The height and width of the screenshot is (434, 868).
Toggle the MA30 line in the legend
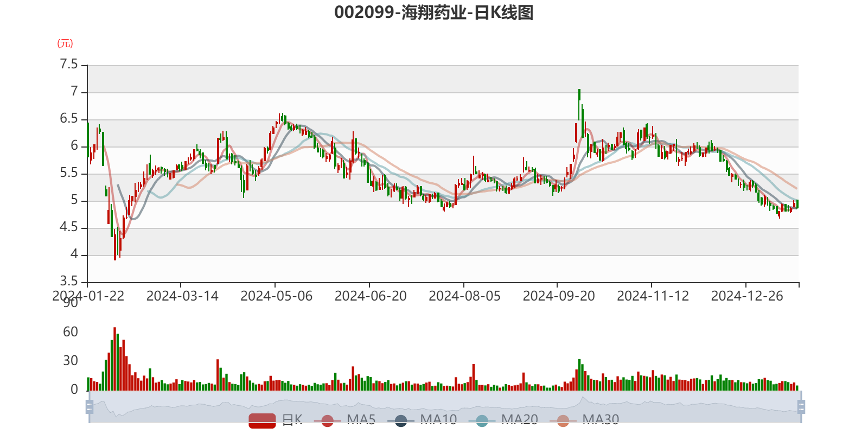click(x=584, y=420)
